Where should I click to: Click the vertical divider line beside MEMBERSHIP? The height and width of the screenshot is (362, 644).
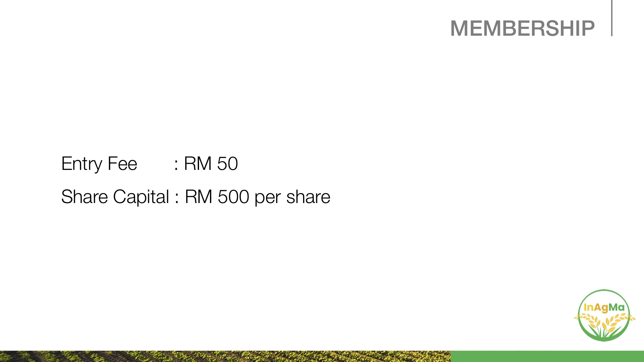pos(611,18)
